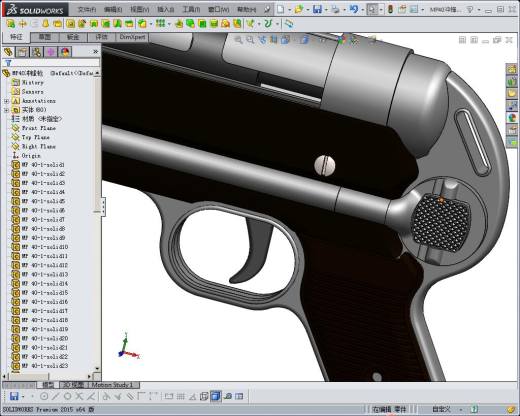520x416 pixels.
Task: Toggle shaded with edges display icon
Action: click(216, 396)
